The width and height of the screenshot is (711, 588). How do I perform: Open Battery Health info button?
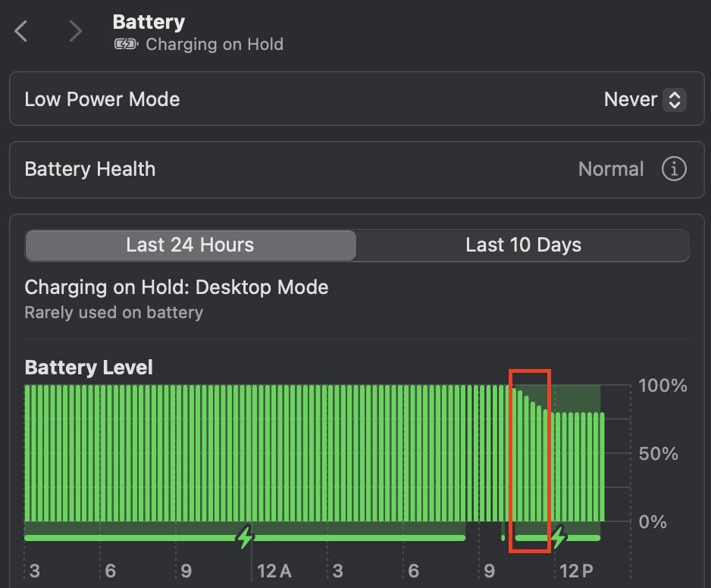tap(674, 169)
